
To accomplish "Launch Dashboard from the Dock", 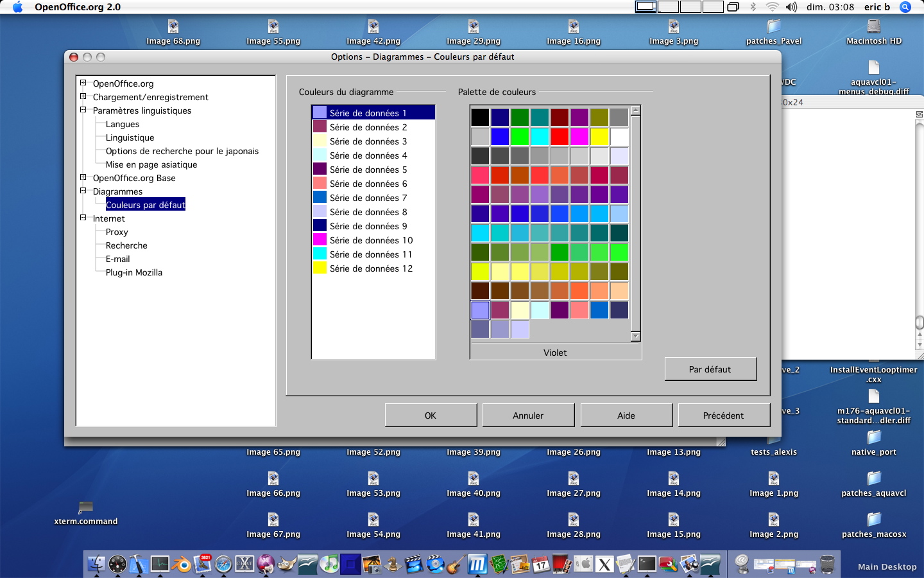I will coord(117,564).
